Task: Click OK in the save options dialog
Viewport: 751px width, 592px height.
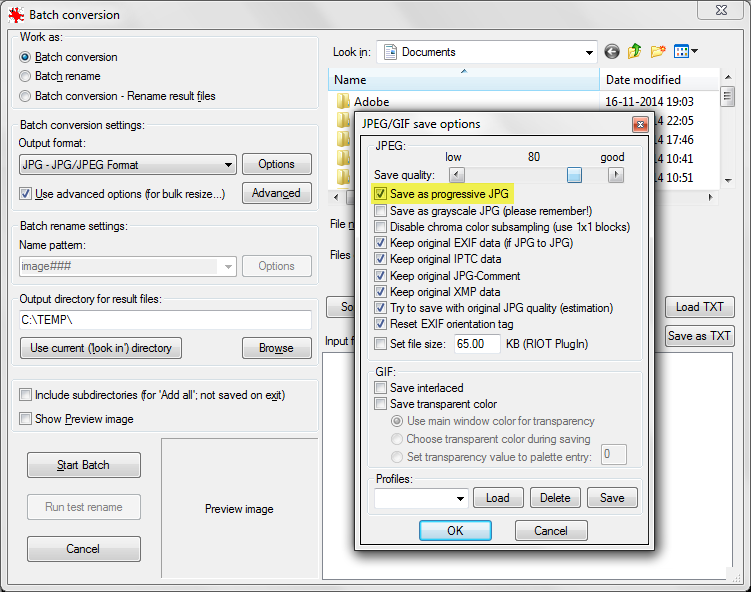Action: click(x=455, y=531)
